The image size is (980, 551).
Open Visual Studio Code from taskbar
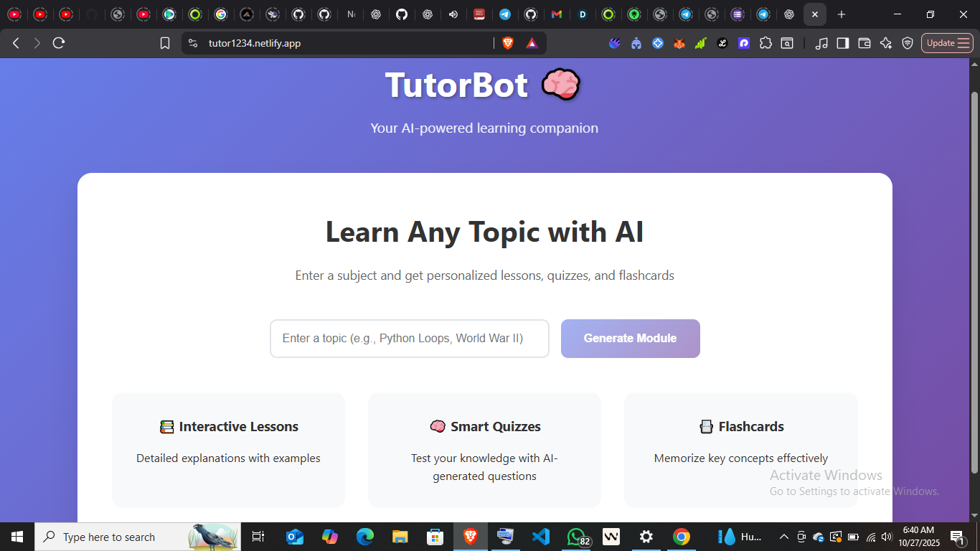pyautogui.click(x=541, y=537)
